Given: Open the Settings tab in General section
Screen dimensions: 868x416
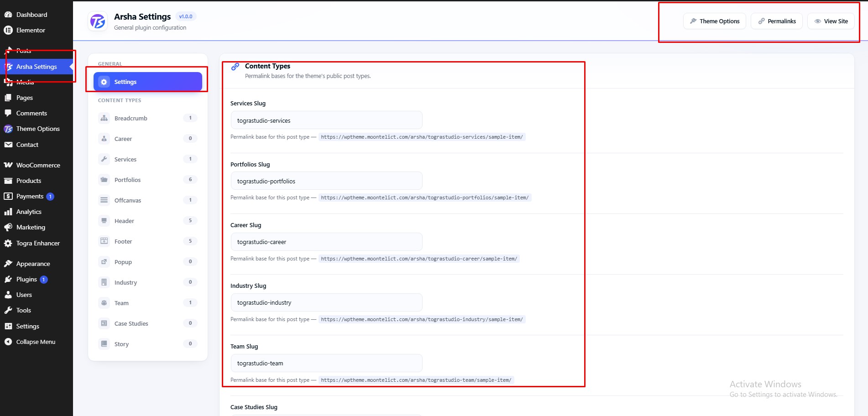Looking at the screenshot, I should tap(148, 82).
